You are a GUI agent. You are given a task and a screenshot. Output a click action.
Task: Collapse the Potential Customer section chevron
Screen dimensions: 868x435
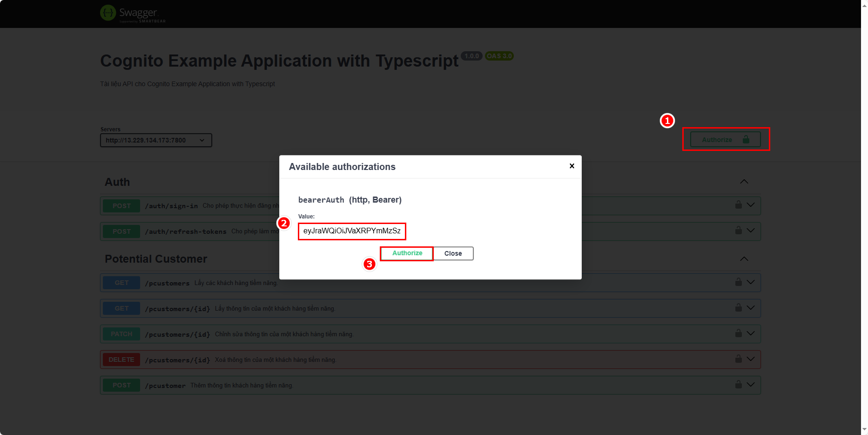[x=744, y=259]
